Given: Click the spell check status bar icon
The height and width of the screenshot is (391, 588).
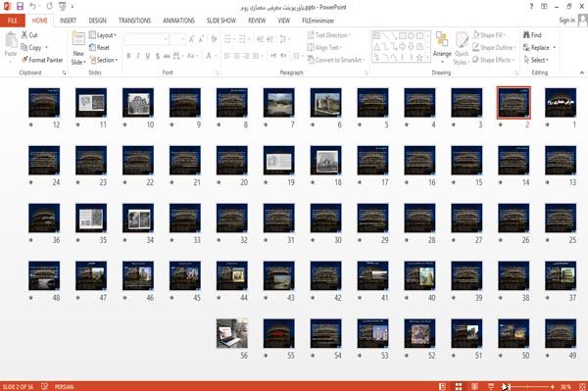Looking at the screenshot, I should [x=45, y=386].
